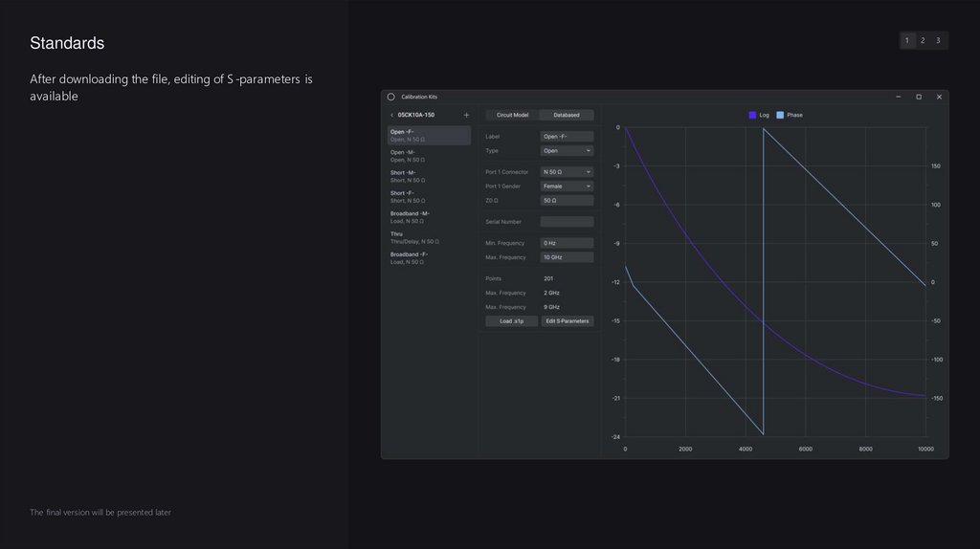Toggle the Phase trace legend

pyautogui.click(x=790, y=115)
